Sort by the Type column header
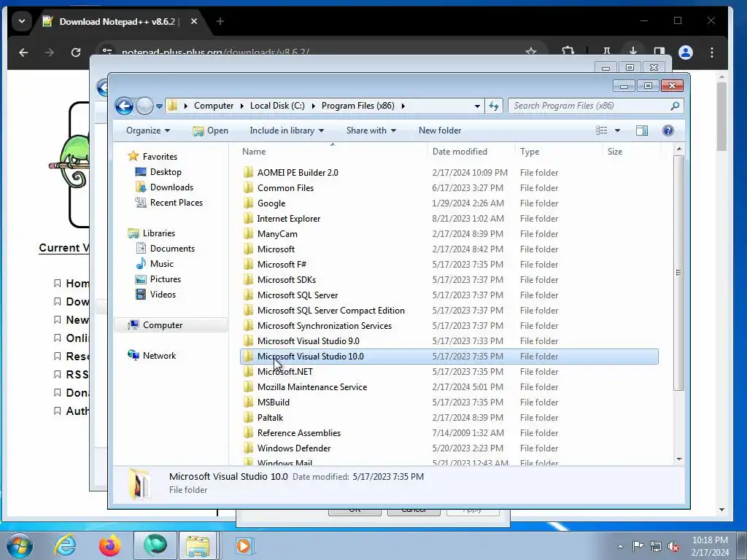The width and height of the screenshot is (747, 560). 530,152
